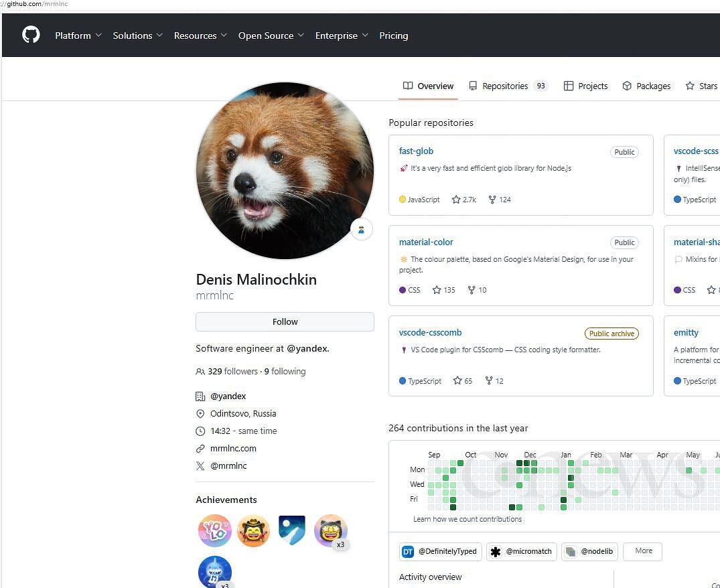This screenshot has width=720, height=588.
Task: Filter activity by @micromatch organization
Action: click(522, 552)
